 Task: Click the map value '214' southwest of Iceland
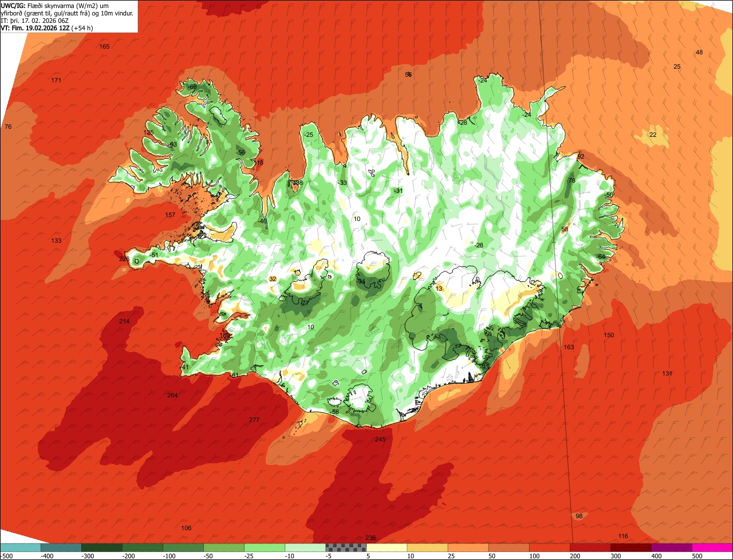[124, 321]
